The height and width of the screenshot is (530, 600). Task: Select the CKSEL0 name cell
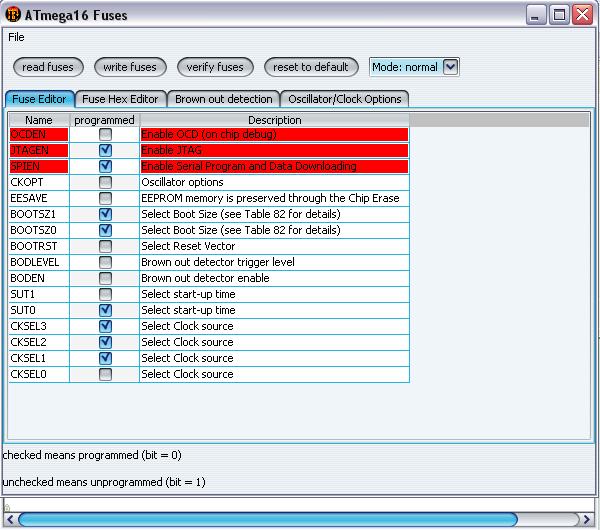39,374
